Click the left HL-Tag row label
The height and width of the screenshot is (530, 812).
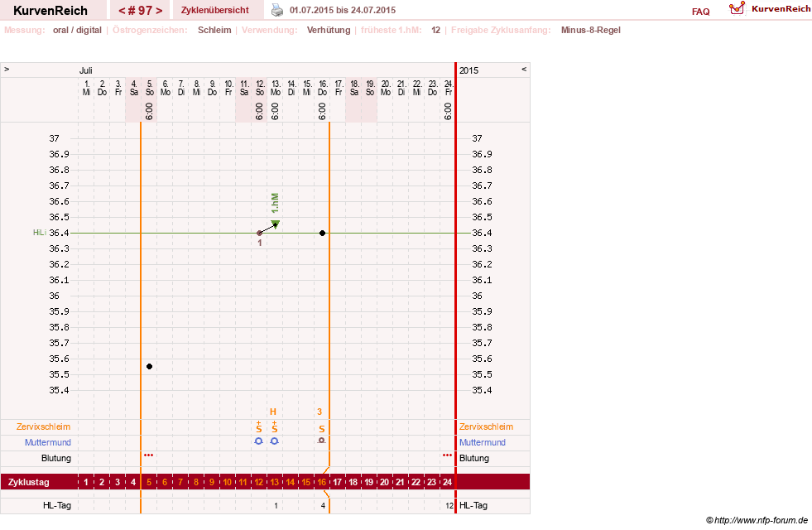tap(57, 506)
